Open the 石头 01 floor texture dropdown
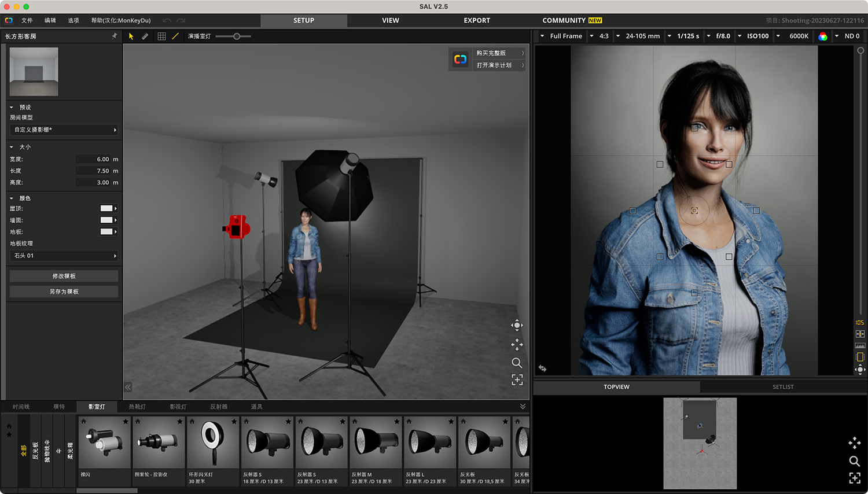This screenshot has height=494, width=868. 64,255
